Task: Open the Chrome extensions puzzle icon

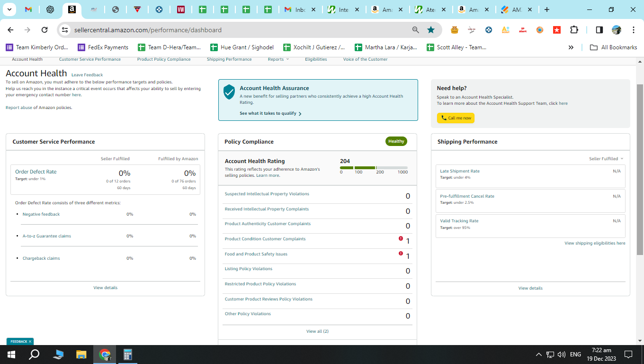Action: pyautogui.click(x=574, y=30)
